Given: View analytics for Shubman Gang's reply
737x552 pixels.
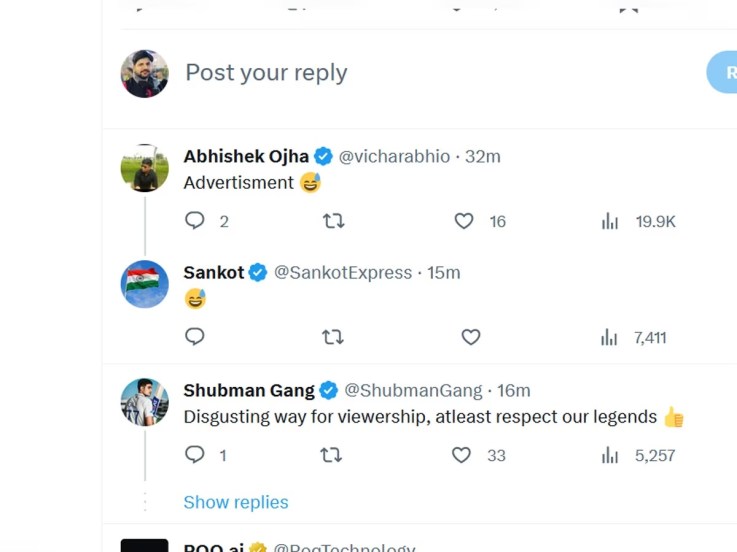Looking at the screenshot, I should 610,455.
